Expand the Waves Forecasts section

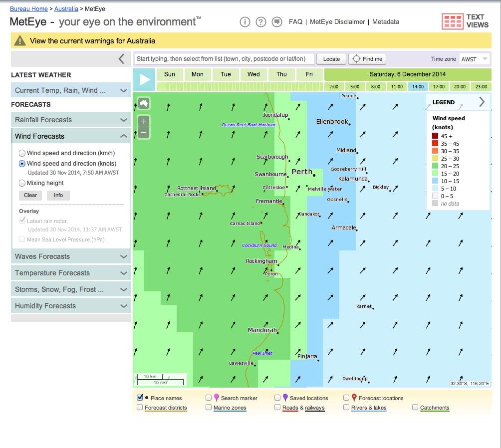pyautogui.click(x=70, y=256)
